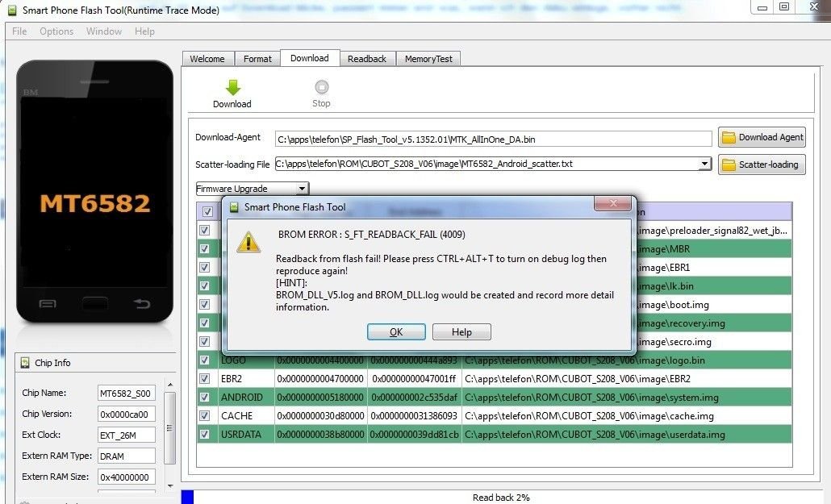Select the CACHE name cell
The width and height of the screenshot is (831, 504).
[x=246, y=416]
